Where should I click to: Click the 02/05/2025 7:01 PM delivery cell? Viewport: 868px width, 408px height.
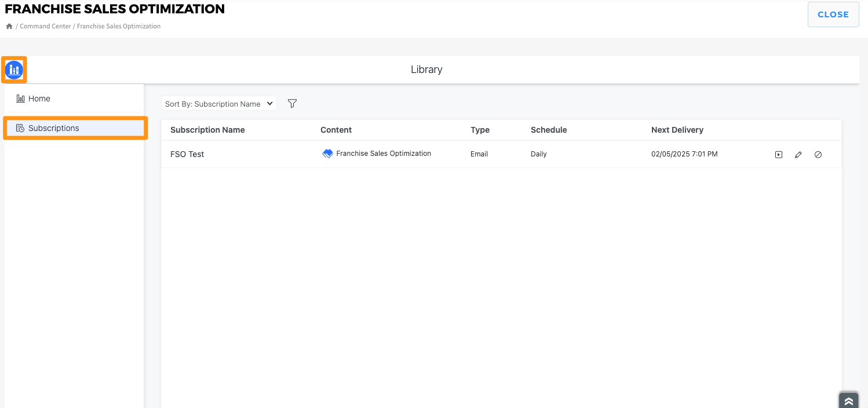pyautogui.click(x=684, y=154)
